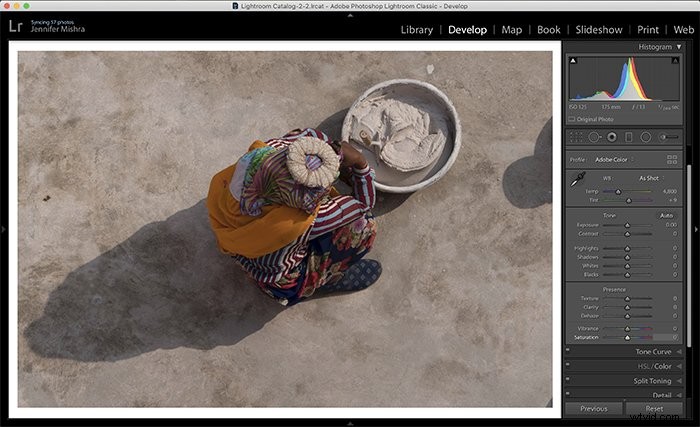
Task: Click the Whites slider handle
Action: click(627, 266)
